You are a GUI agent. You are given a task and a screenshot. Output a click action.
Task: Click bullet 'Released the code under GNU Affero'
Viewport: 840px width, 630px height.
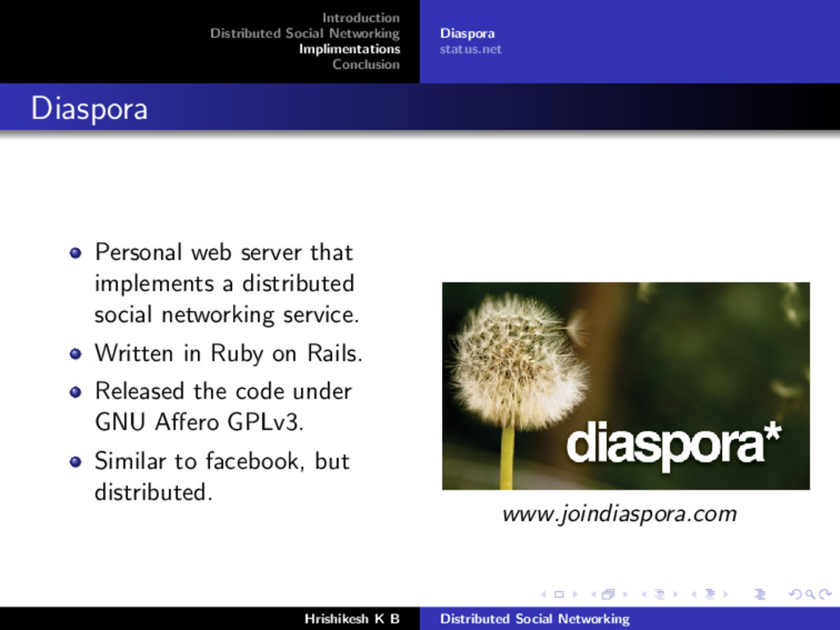(x=223, y=407)
